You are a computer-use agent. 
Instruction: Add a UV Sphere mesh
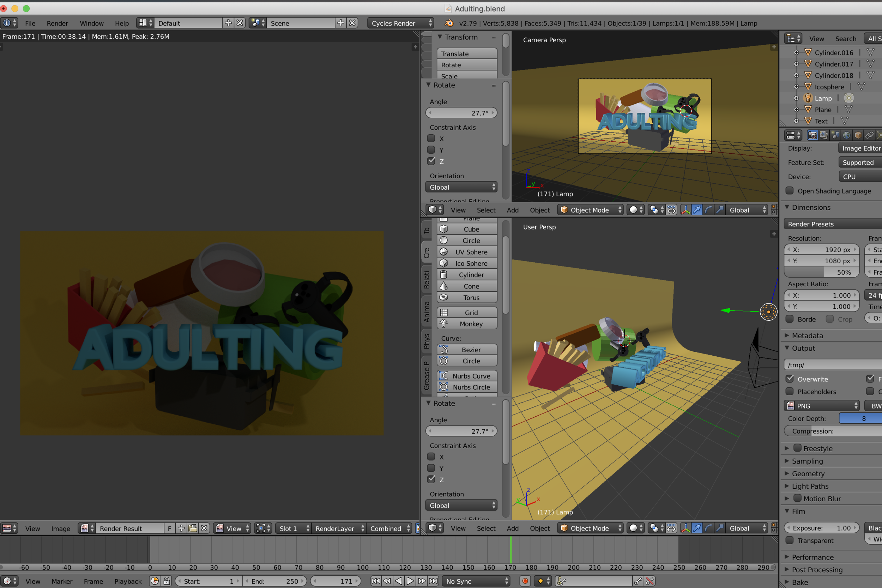[x=467, y=252]
